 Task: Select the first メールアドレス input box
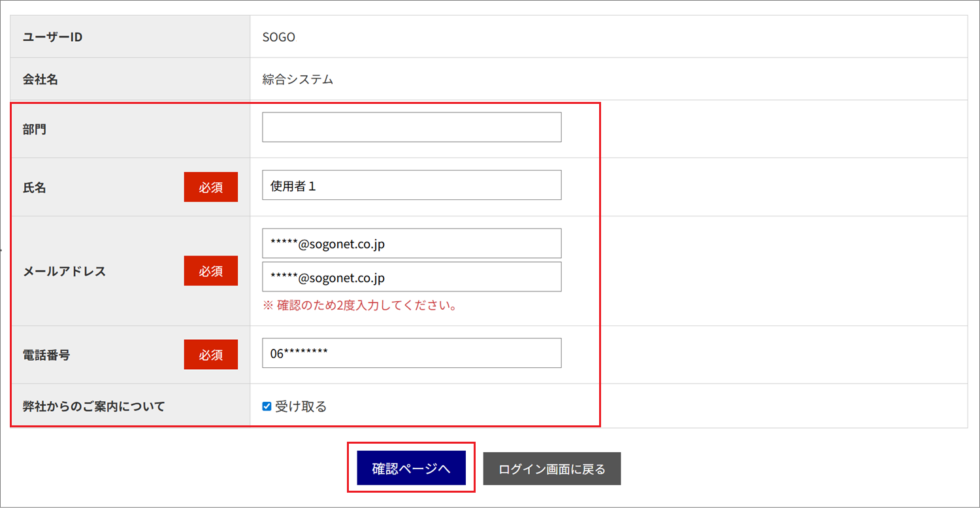coord(412,244)
